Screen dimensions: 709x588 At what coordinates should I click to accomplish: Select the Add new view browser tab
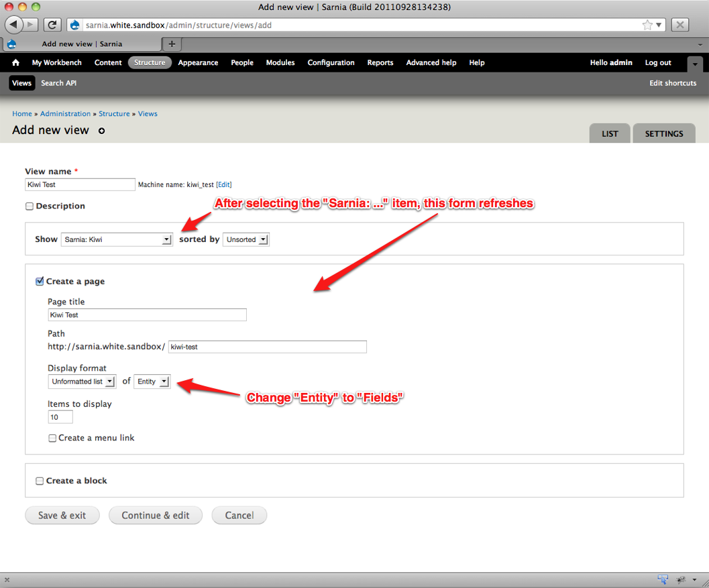tap(83, 44)
